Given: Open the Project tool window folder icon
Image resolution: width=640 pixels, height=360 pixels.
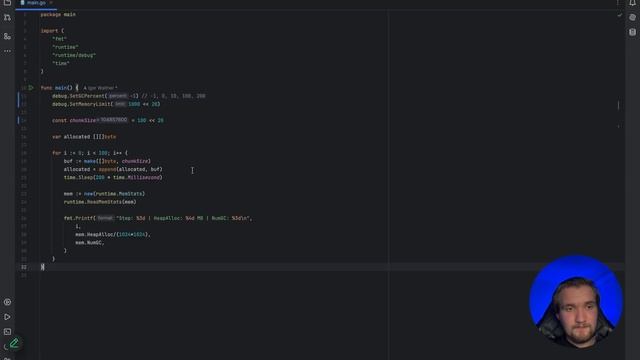Looking at the screenshot, I should coord(7,2).
